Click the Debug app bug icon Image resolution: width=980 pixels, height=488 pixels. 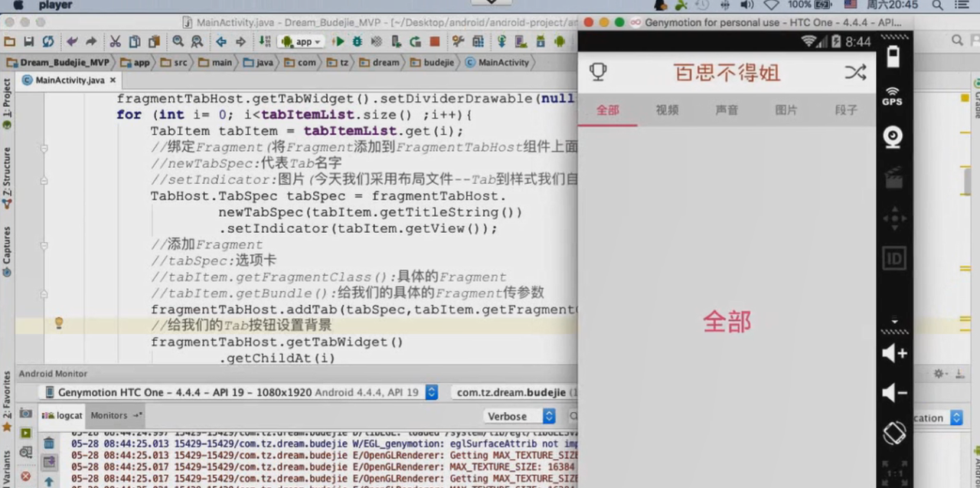(x=357, y=42)
